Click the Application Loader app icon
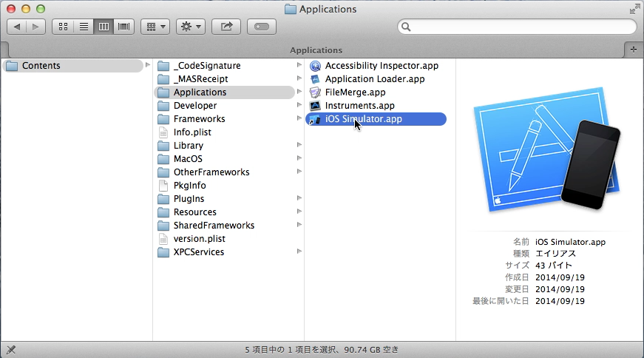Image resolution: width=644 pixels, height=358 pixels. (x=315, y=79)
